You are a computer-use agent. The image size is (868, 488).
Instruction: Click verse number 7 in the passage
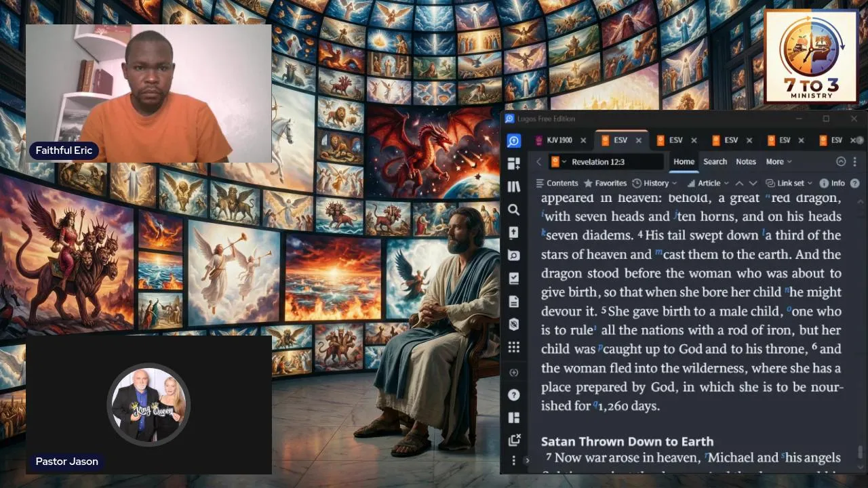pyautogui.click(x=549, y=456)
